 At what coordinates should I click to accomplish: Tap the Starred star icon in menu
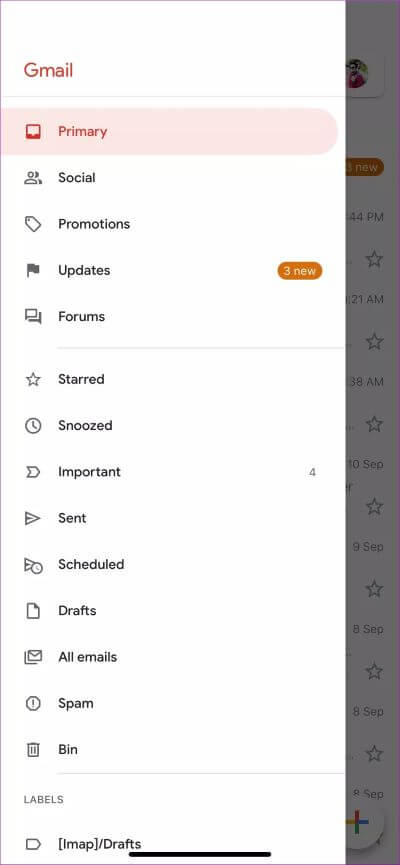click(x=33, y=379)
